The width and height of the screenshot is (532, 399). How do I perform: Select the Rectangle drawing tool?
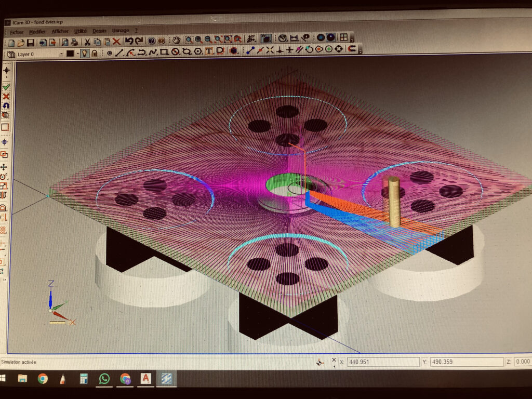(x=164, y=52)
